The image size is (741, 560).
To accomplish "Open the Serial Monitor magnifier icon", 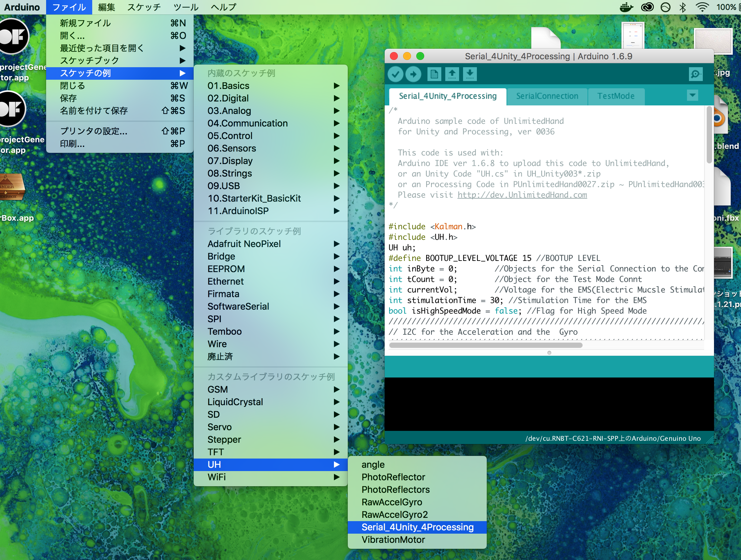I will [x=696, y=74].
